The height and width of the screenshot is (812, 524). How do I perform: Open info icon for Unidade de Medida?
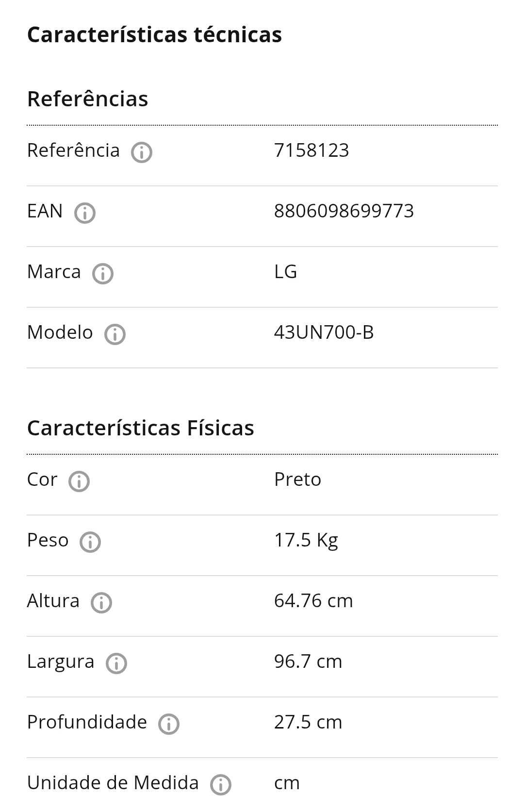point(221,785)
